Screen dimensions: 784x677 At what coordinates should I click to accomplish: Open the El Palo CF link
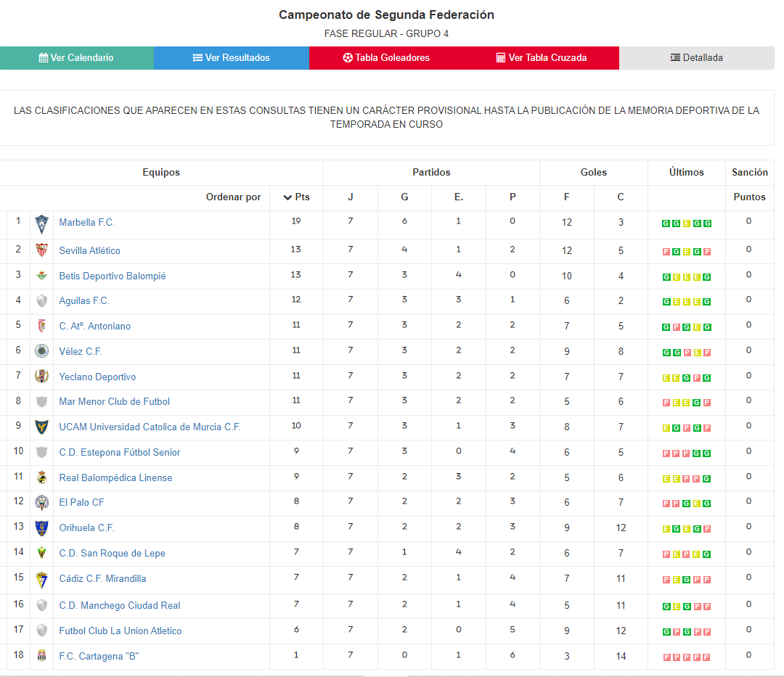pyautogui.click(x=81, y=503)
